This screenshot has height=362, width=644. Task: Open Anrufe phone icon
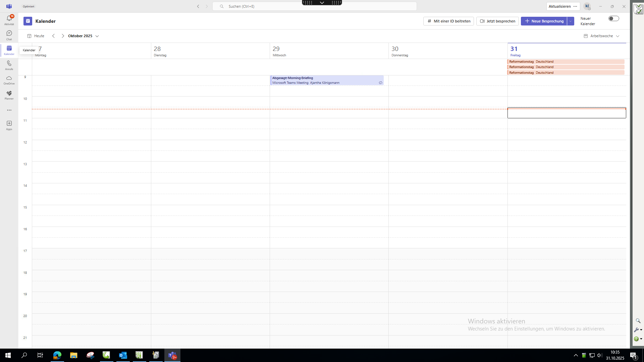9,65
